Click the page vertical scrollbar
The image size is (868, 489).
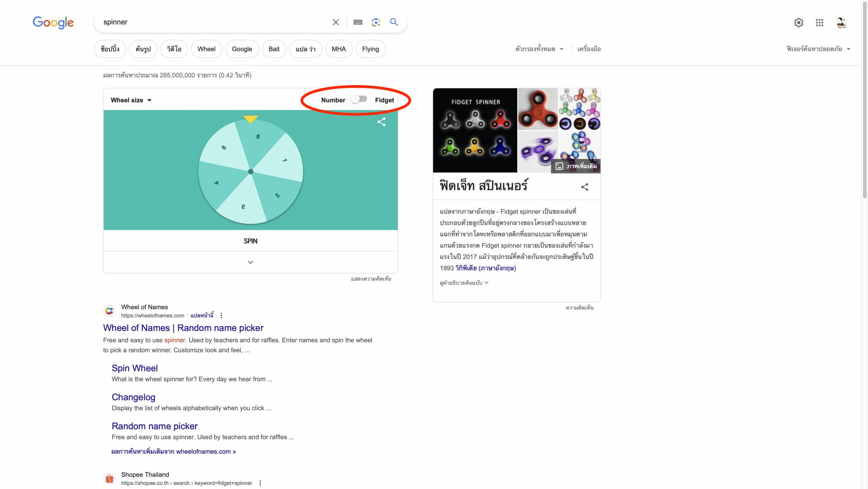(864, 102)
